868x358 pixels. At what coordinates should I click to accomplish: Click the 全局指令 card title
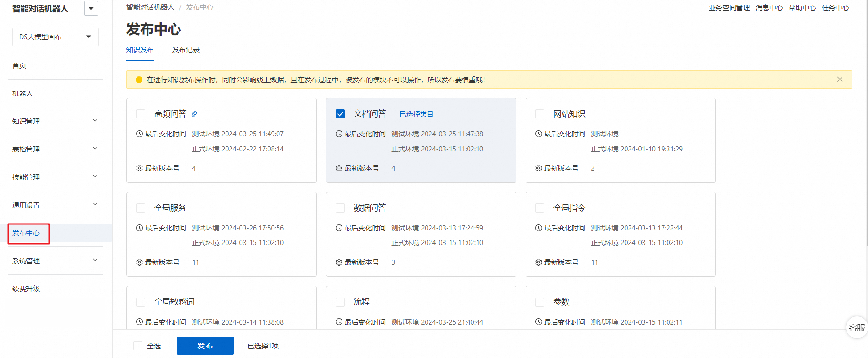click(569, 208)
